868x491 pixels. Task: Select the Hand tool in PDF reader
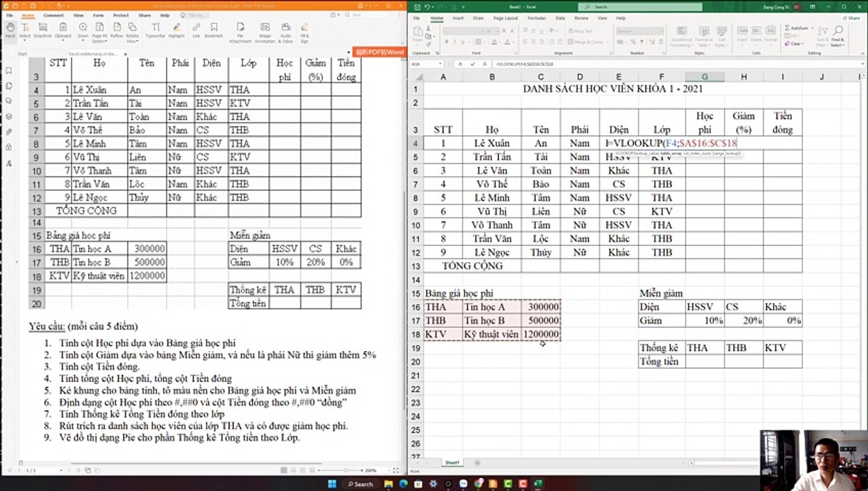(x=10, y=30)
